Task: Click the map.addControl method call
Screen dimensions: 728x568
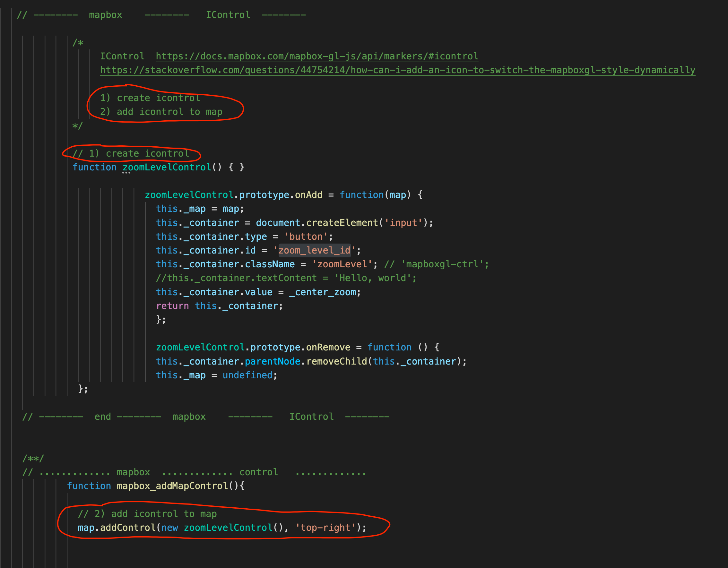Action: point(128,528)
